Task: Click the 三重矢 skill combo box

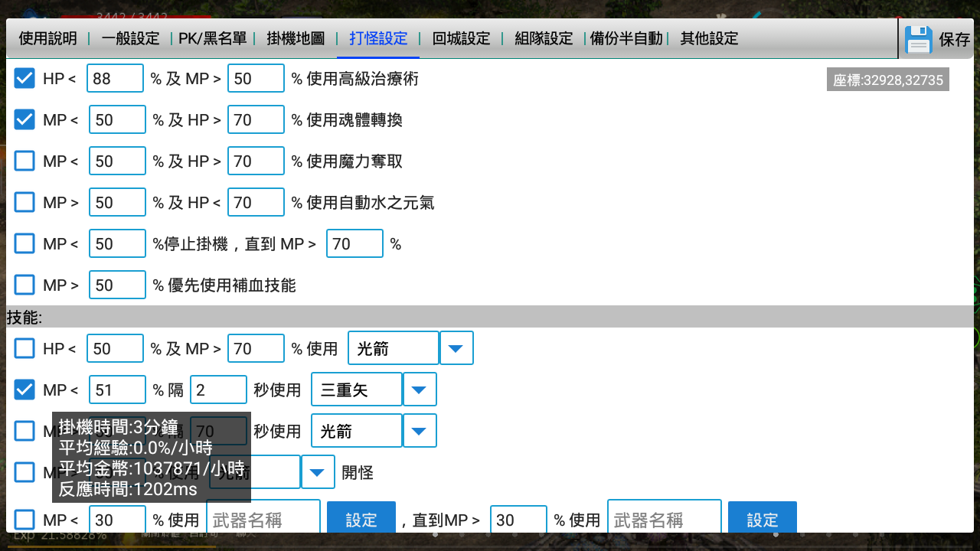Action: [357, 390]
